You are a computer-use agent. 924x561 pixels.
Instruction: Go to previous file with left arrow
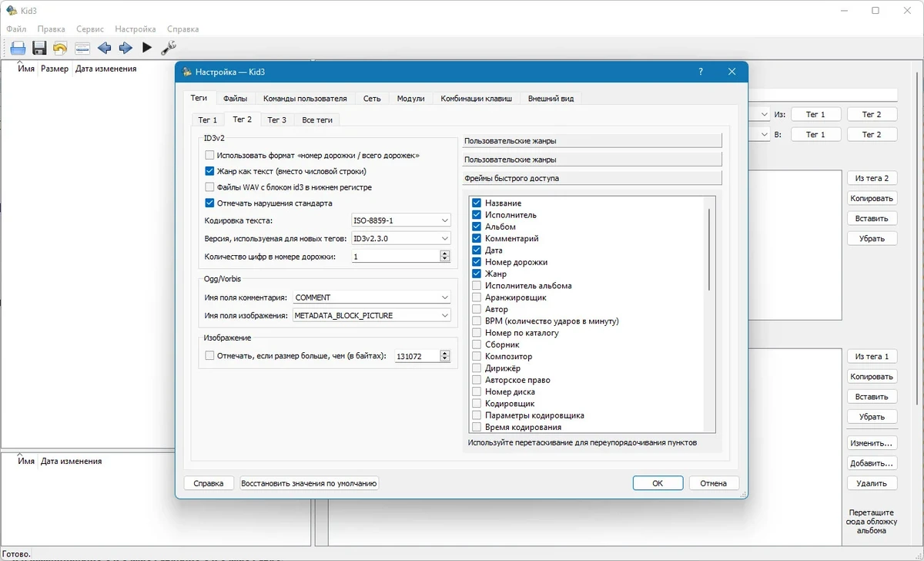click(x=104, y=48)
